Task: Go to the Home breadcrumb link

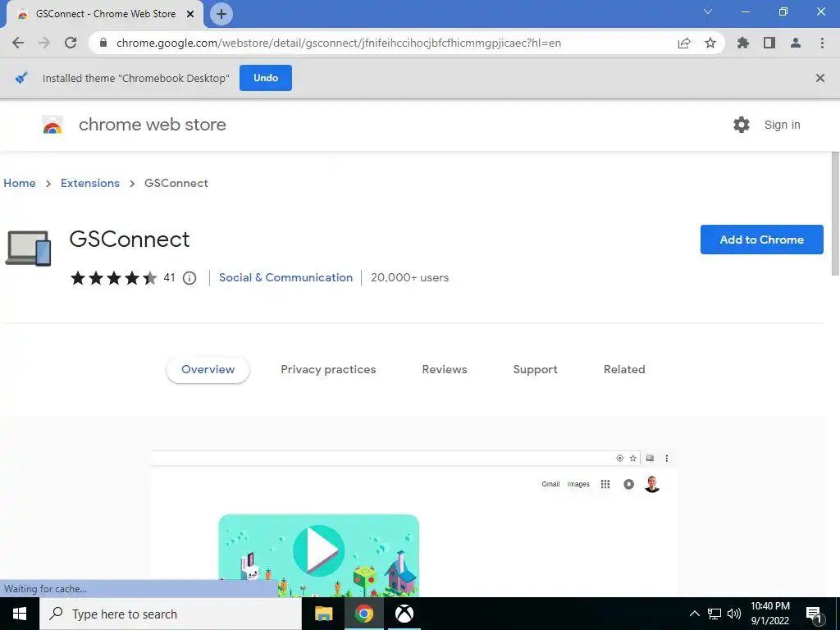Action: (20, 183)
